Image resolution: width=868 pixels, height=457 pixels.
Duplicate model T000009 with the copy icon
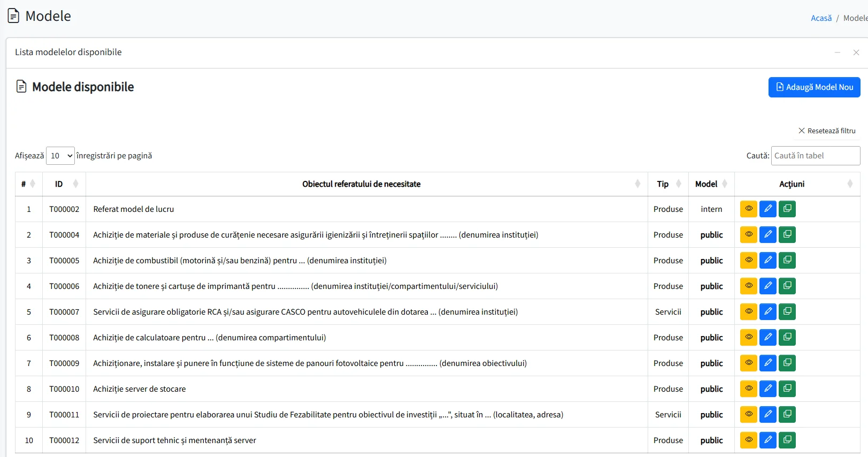coord(787,363)
